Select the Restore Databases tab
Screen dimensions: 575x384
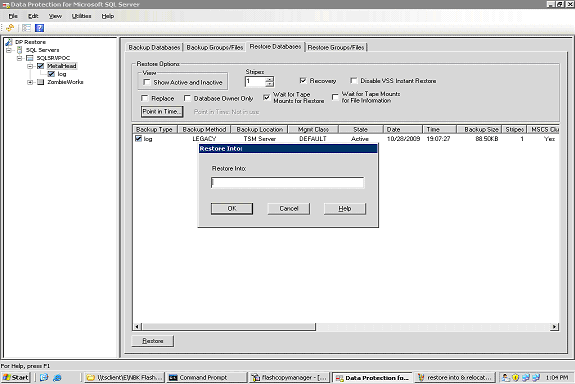275,47
